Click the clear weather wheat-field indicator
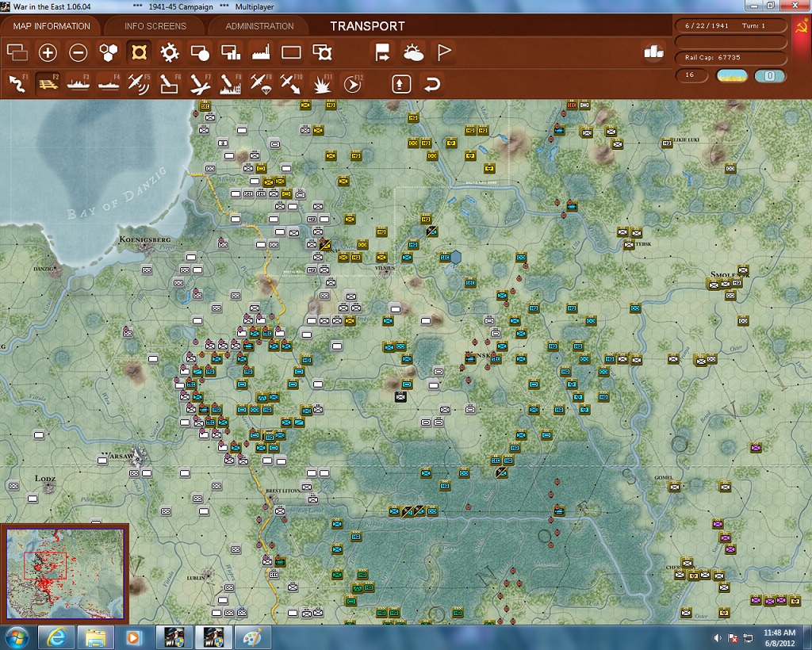The image size is (812, 650). (x=731, y=76)
